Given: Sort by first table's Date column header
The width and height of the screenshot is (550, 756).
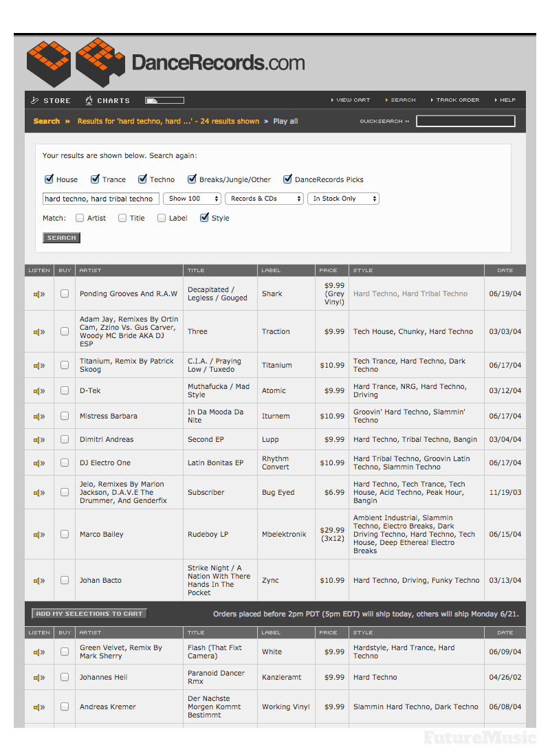Looking at the screenshot, I should click(x=505, y=271).
